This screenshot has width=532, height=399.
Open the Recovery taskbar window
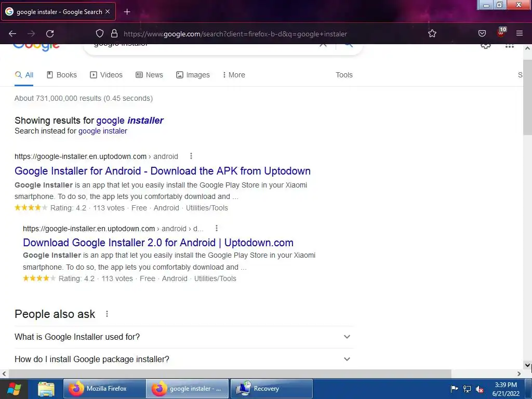pos(271,389)
